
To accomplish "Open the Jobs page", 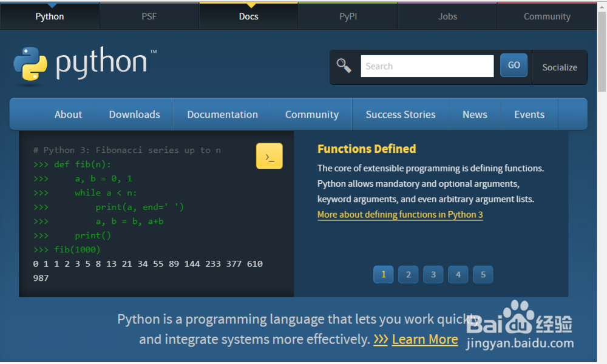I will point(447,16).
